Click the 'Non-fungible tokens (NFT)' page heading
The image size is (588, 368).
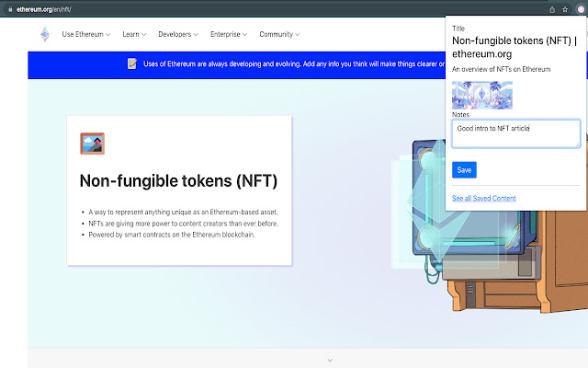(x=178, y=181)
